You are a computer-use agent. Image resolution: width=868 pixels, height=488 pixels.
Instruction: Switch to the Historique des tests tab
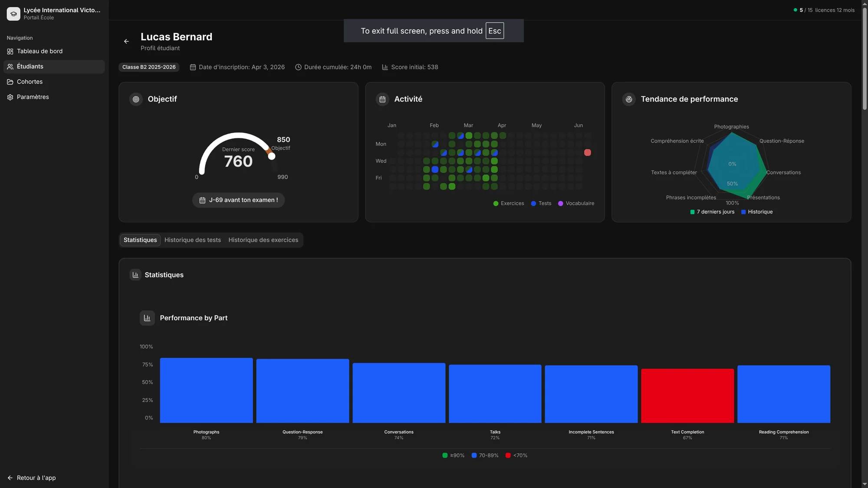point(192,239)
